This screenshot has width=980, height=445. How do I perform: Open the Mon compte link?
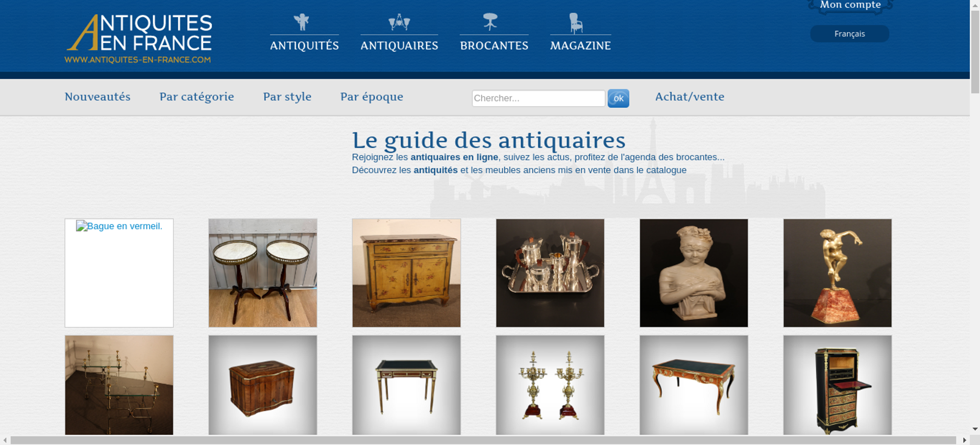tap(850, 5)
